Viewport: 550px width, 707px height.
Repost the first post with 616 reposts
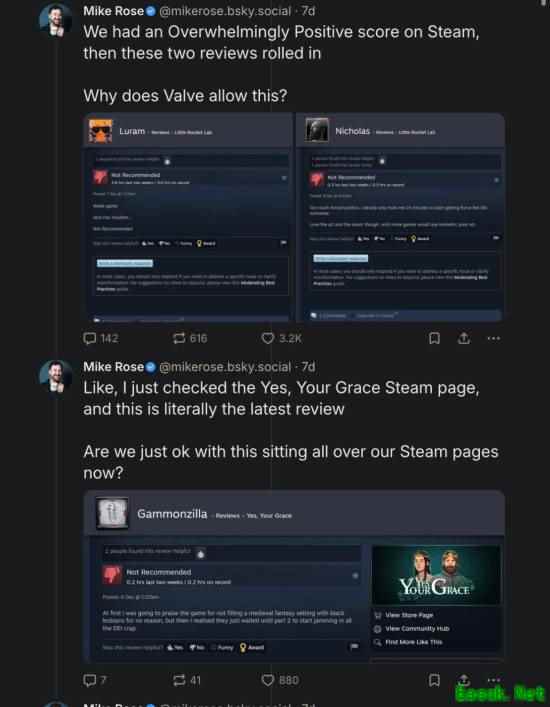coord(190,338)
